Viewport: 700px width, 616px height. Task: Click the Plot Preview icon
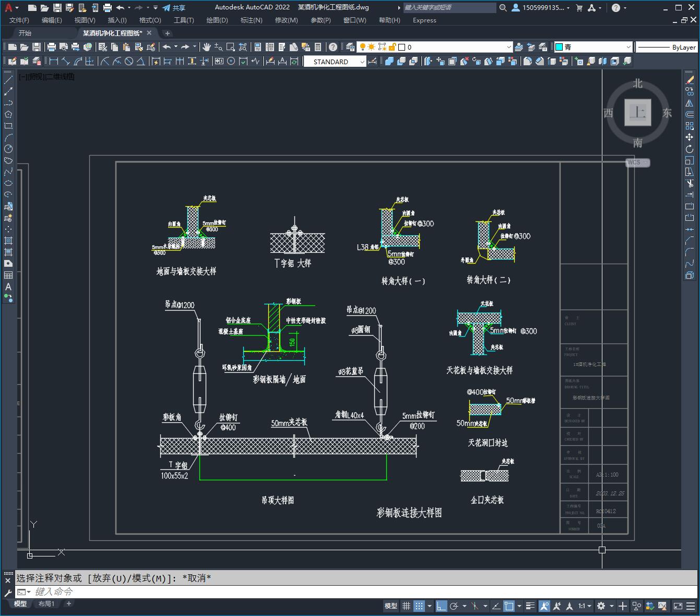coord(64,47)
